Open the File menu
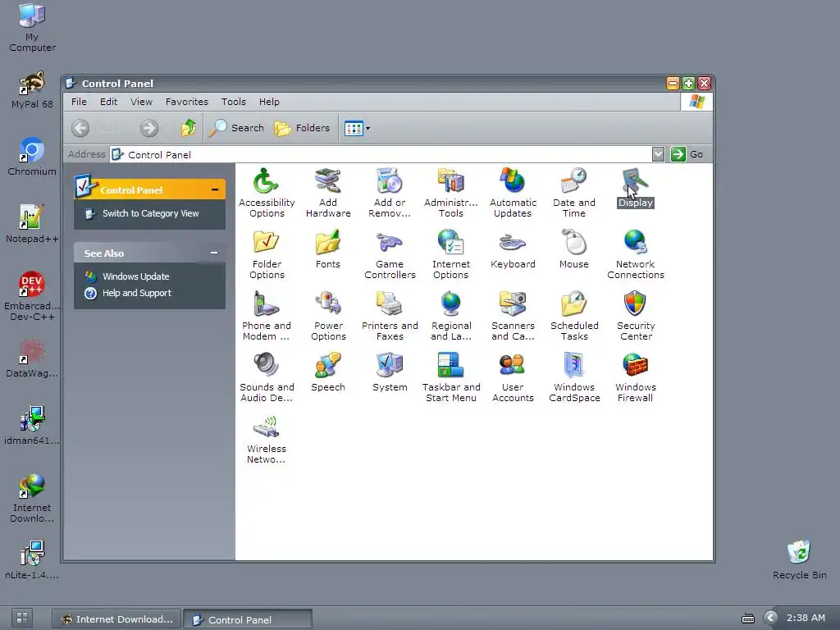Screen dimensions: 840x630 click(x=79, y=101)
